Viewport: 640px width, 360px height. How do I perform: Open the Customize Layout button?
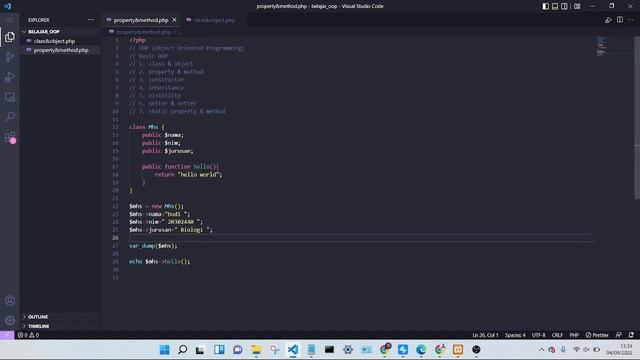[x=577, y=6]
